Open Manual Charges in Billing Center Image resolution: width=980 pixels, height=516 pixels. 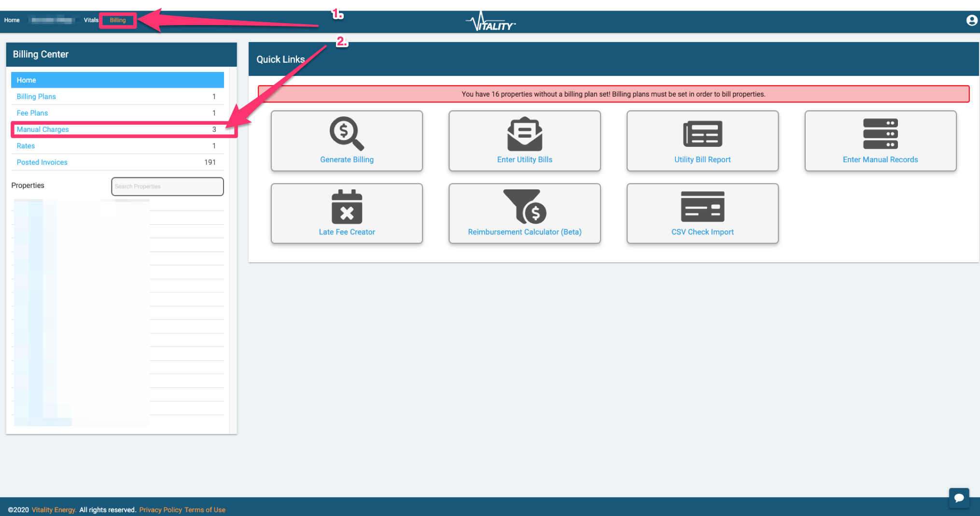tap(43, 129)
